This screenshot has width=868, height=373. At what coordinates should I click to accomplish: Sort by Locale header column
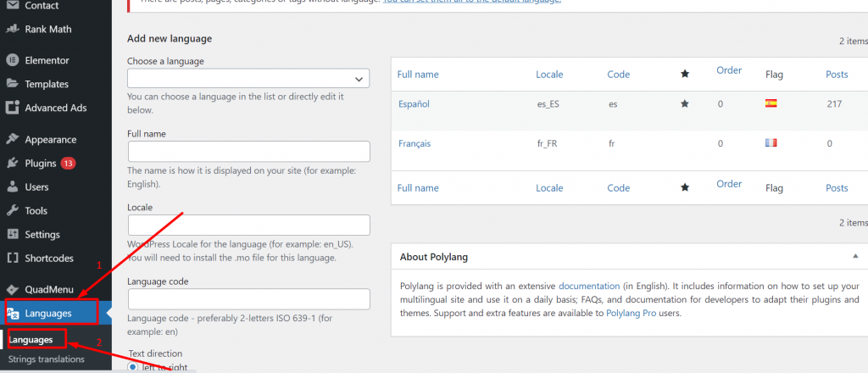pos(549,74)
